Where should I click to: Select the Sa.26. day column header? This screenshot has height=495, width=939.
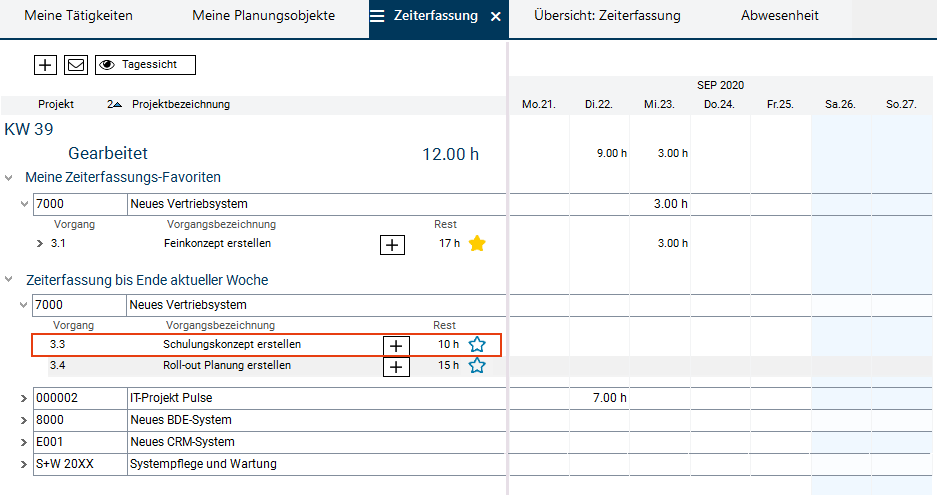(x=840, y=104)
